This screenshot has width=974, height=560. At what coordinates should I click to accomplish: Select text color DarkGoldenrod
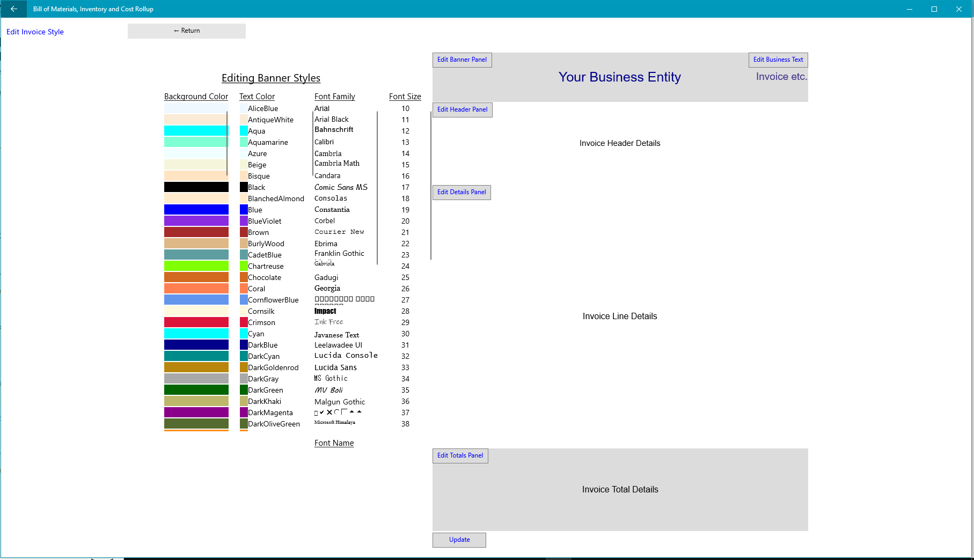[273, 367]
